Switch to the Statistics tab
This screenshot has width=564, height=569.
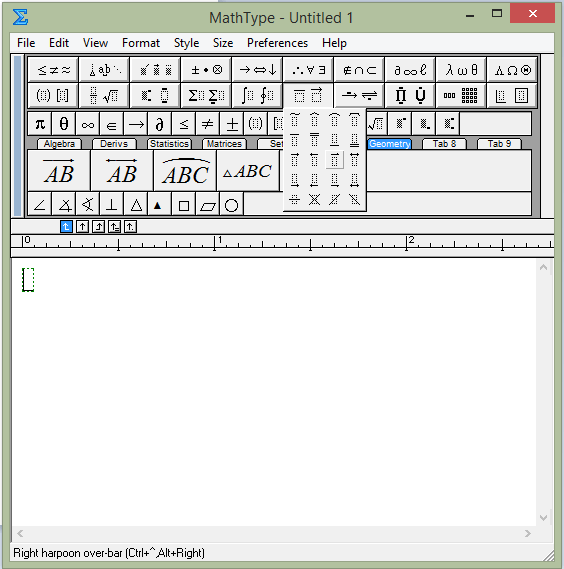click(169, 144)
